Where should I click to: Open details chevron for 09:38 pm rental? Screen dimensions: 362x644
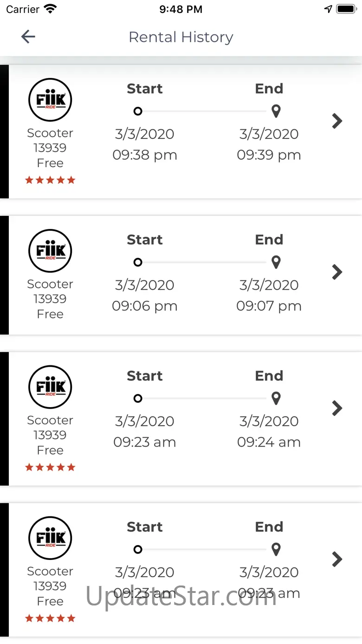click(x=337, y=121)
